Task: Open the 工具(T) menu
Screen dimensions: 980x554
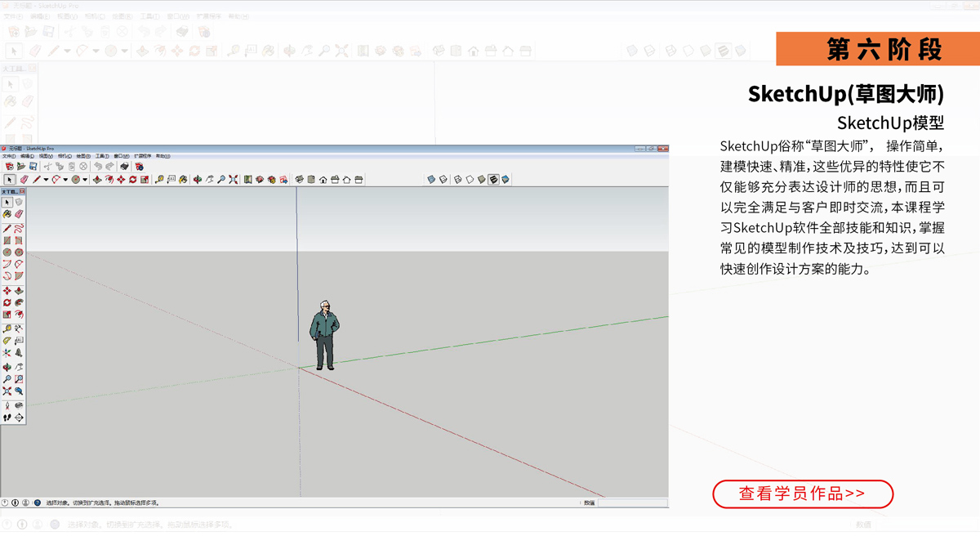Action: pos(102,155)
